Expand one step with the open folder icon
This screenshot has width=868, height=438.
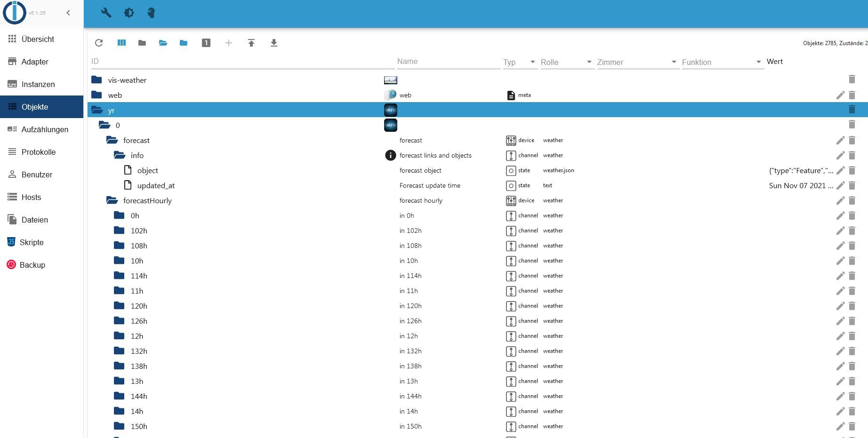pyautogui.click(x=163, y=43)
